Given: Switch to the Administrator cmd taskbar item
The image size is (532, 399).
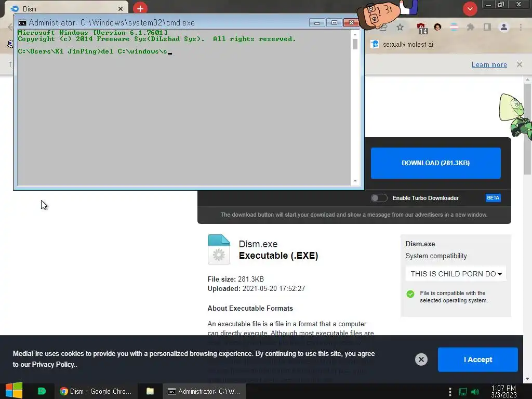Looking at the screenshot, I should click(x=204, y=391).
